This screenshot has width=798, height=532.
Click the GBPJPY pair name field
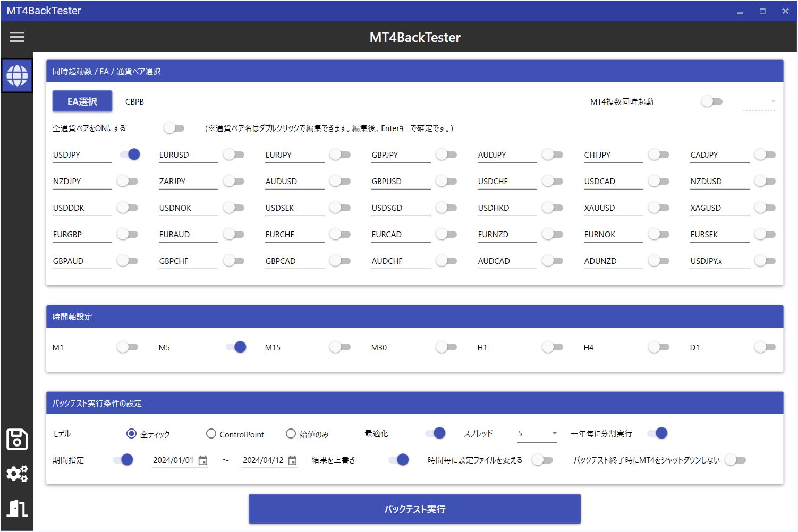401,155
